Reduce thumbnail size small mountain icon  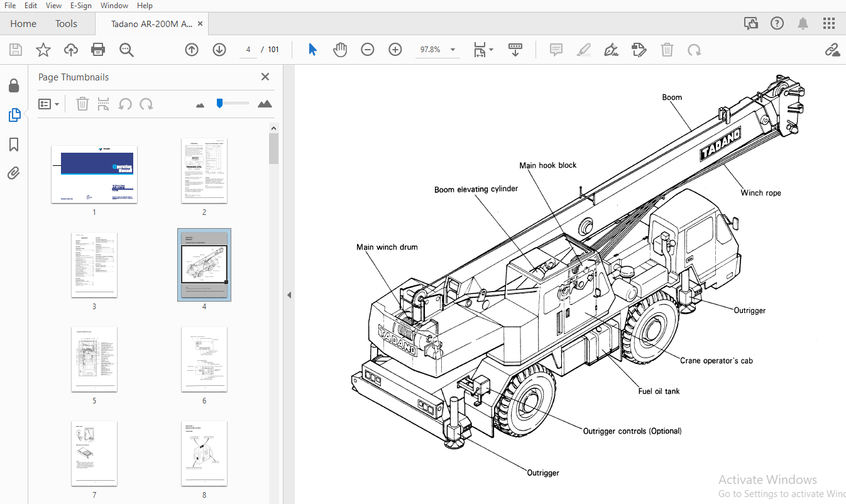[x=201, y=105]
